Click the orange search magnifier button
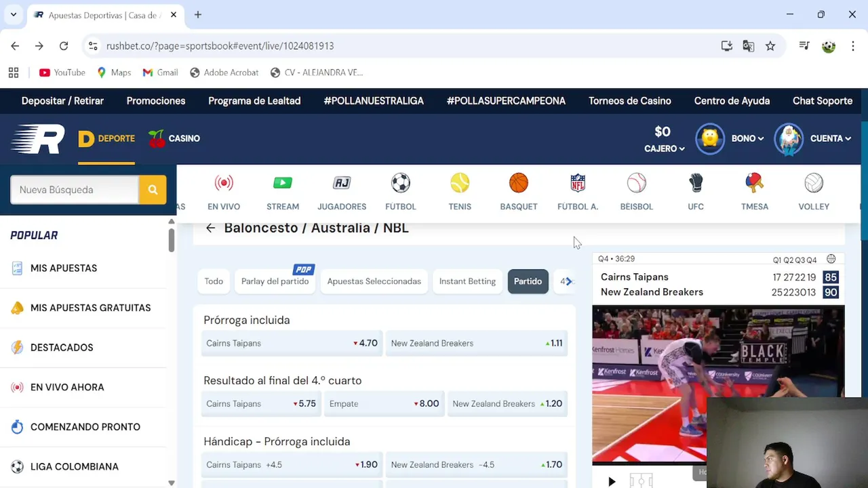The width and height of the screenshot is (868, 488). pyautogui.click(x=153, y=190)
